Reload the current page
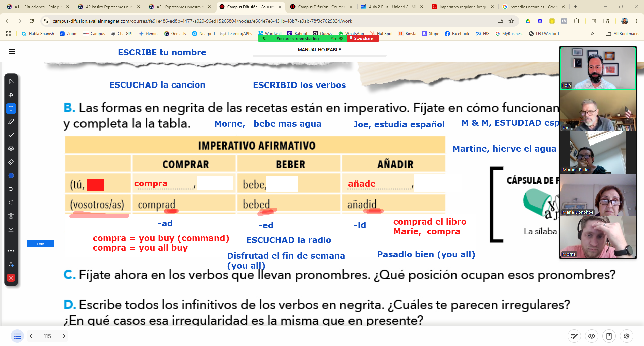 (x=32, y=21)
